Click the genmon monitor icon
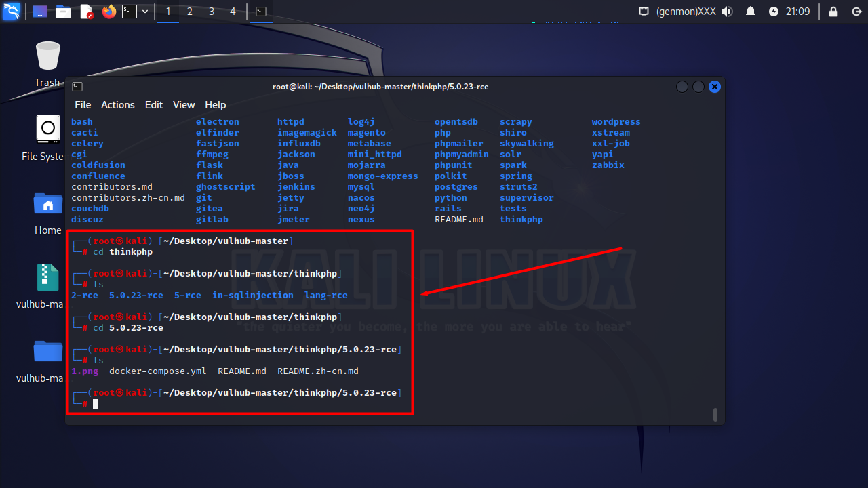 (644, 12)
